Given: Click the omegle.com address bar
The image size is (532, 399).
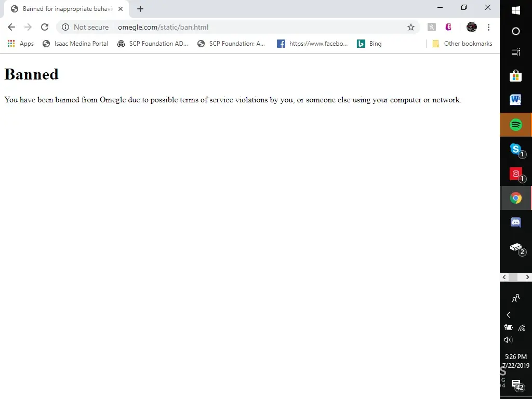Looking at the screenshot, I should click(x=237, y=27).
